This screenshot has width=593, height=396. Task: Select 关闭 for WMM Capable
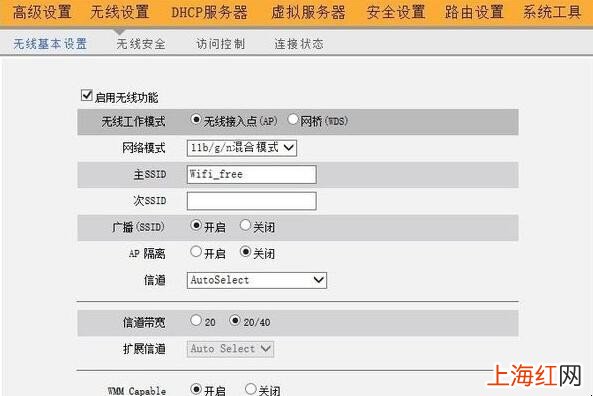coord(250,389)
